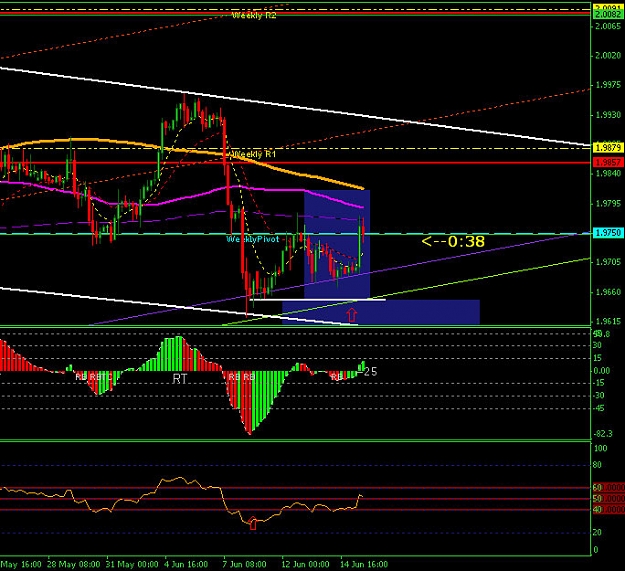
Task: Select the WeeklyPivot label
Action: tap(253, 239)
